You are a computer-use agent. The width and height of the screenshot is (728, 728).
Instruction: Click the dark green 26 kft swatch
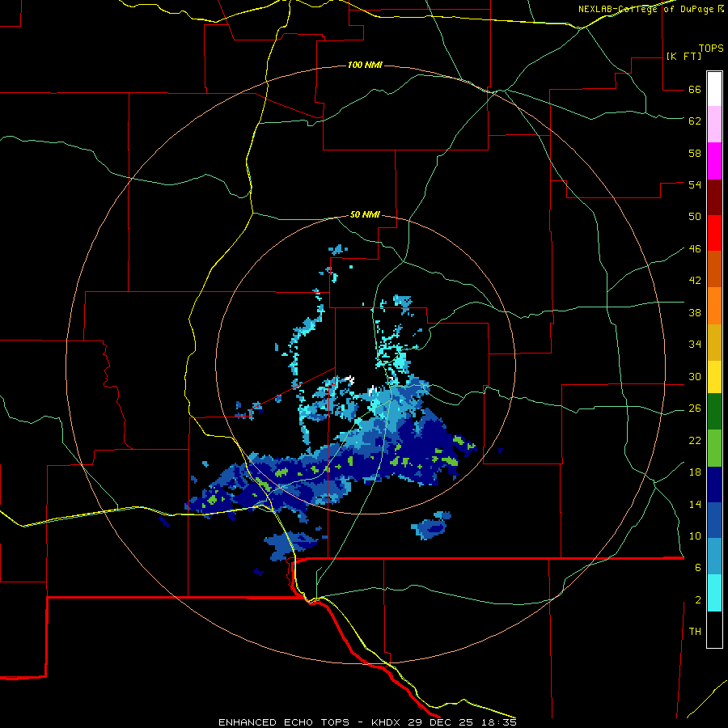click(714, 412)
